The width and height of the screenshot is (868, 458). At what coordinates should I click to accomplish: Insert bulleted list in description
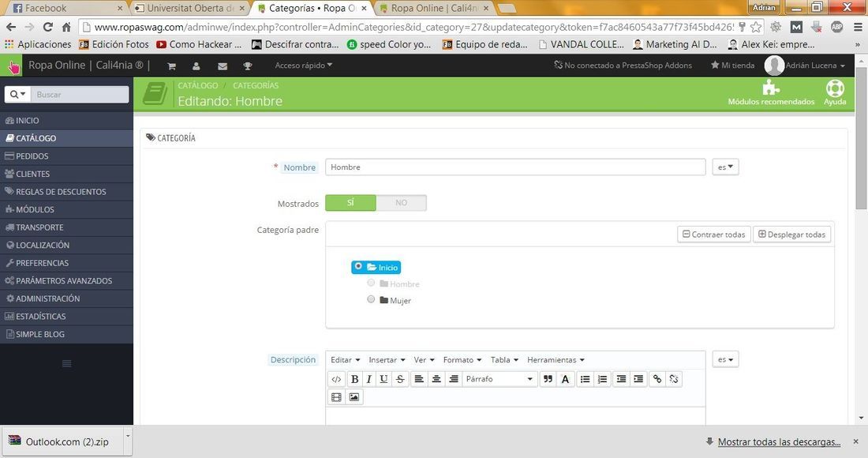coord(585,379)
